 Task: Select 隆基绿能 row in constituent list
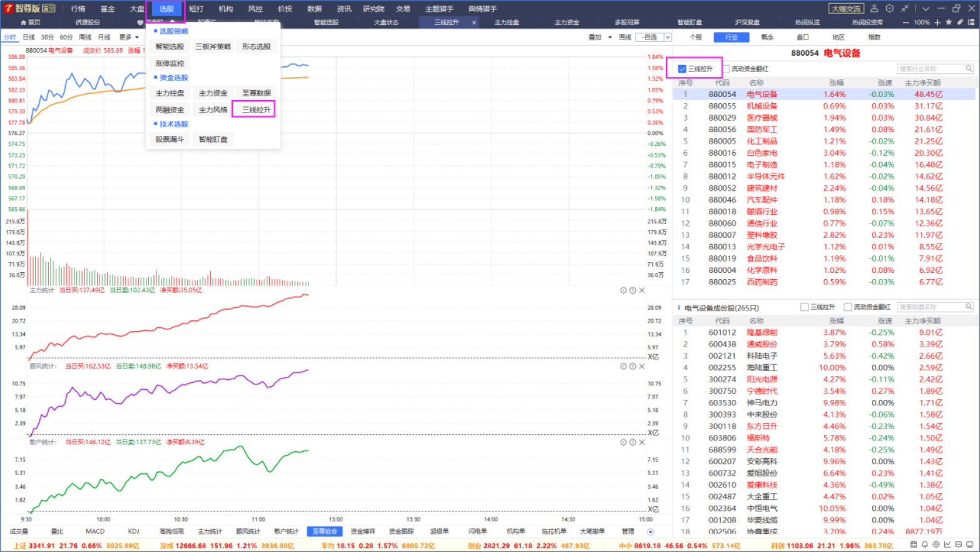coord(824,332)
